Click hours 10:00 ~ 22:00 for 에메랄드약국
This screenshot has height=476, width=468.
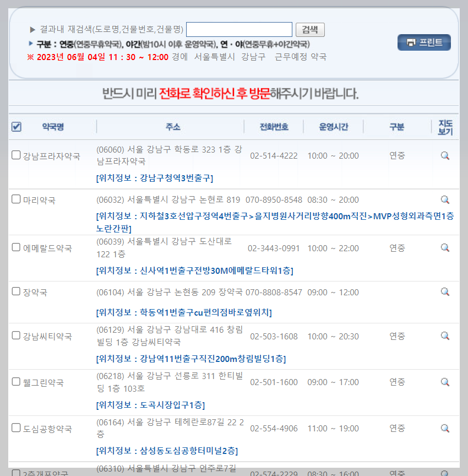coord(333,248)
